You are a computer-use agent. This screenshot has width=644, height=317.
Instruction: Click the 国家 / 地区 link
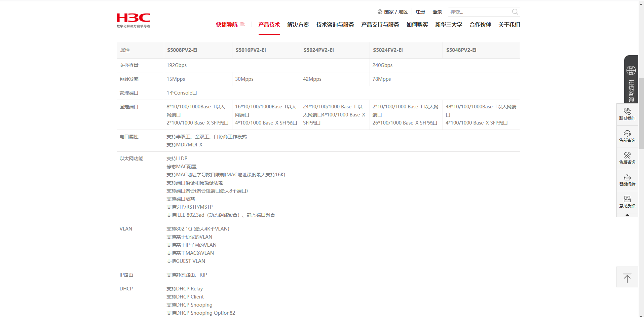pos(396,12)
